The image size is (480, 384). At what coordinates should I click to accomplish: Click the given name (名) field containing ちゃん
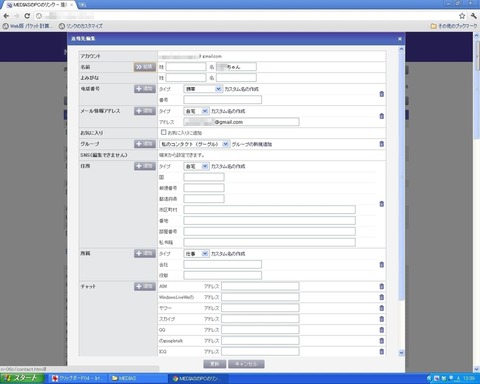click(x=236, y=67)
